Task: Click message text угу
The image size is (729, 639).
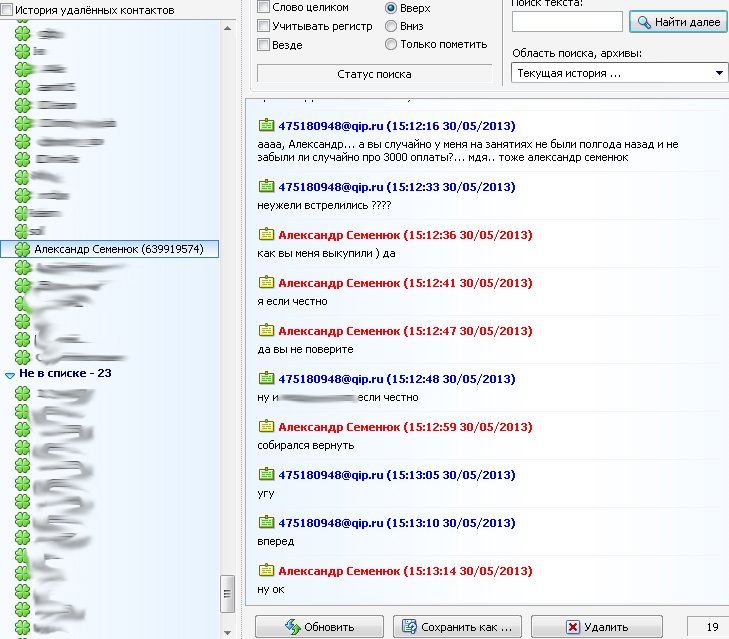Action: click(266, 494)
